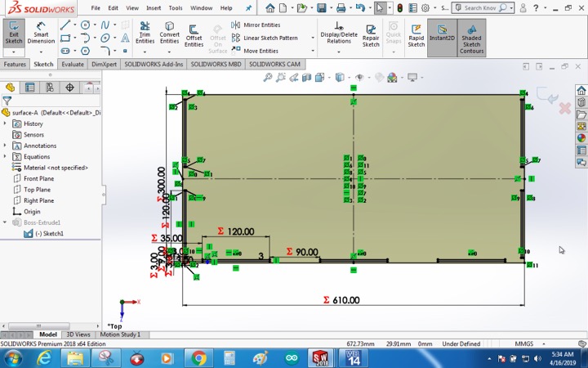Open the PropertyManager tab
The image size is (588, 368).
29,88
